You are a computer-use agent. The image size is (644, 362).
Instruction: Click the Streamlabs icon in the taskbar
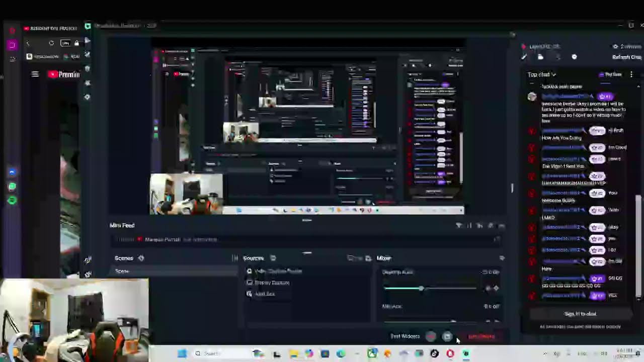466,354
